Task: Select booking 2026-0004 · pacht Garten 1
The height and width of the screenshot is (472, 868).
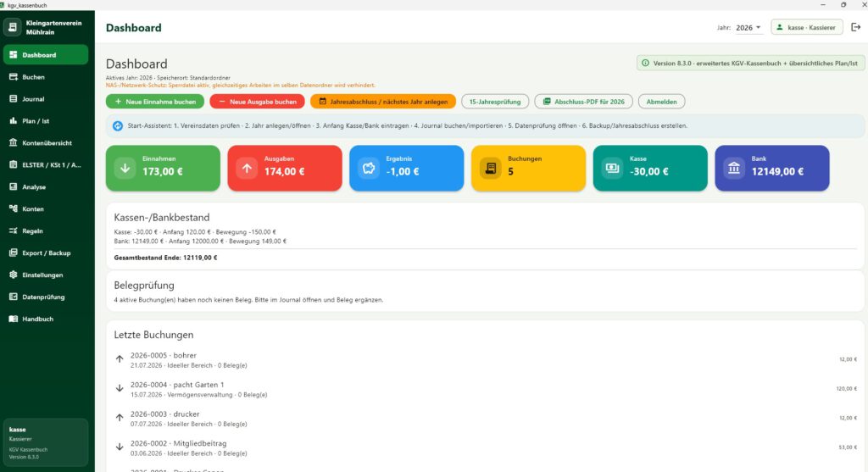Action: tap(486, 389)
